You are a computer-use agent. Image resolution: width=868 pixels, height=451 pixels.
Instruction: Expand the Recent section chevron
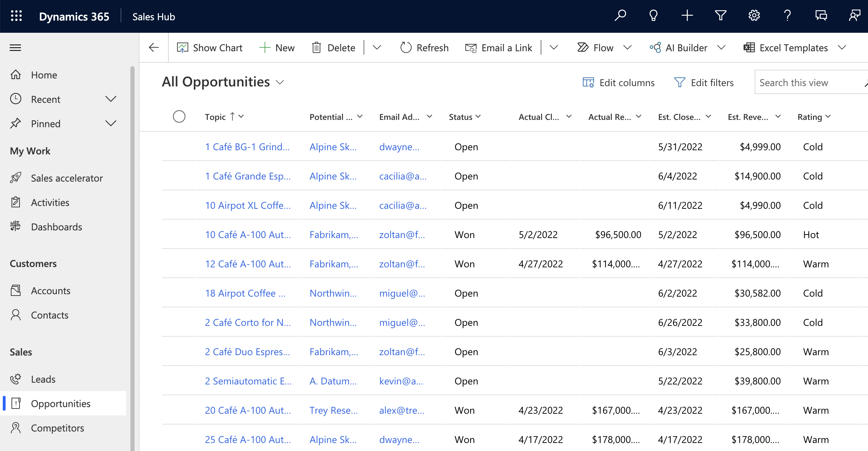111,99
